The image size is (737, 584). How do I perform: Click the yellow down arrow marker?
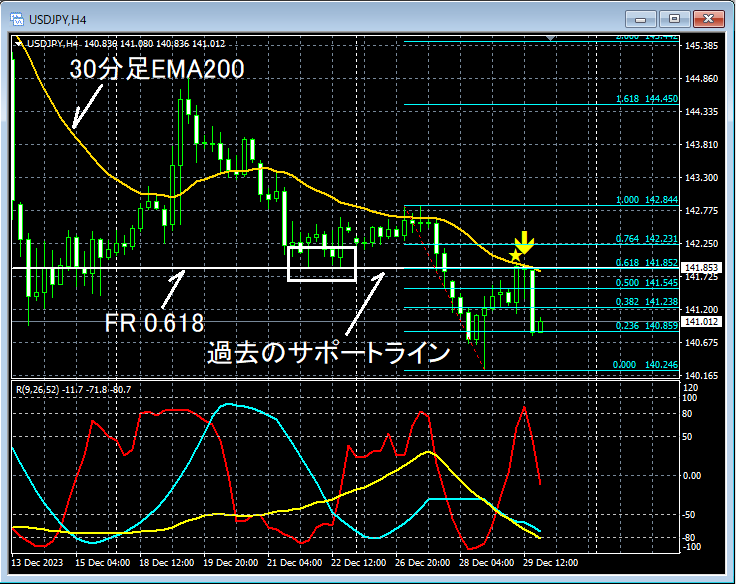(x=524, y=243)
